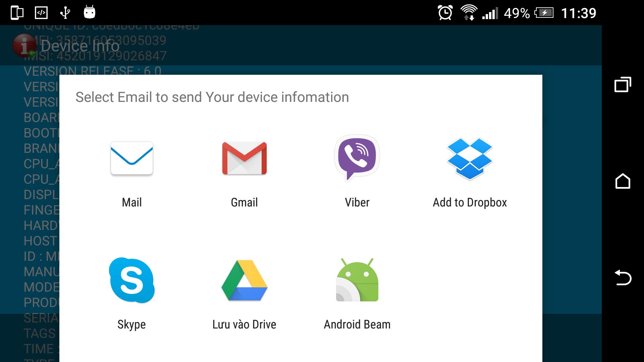Click the 'Select Email to send' dialog title
Screen dimensions: 644x362
pos(212,97)
